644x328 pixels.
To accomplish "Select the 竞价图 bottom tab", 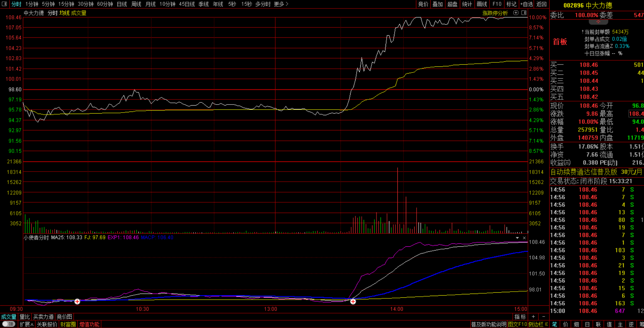I will pyautogui.click(x=64, y=317).
